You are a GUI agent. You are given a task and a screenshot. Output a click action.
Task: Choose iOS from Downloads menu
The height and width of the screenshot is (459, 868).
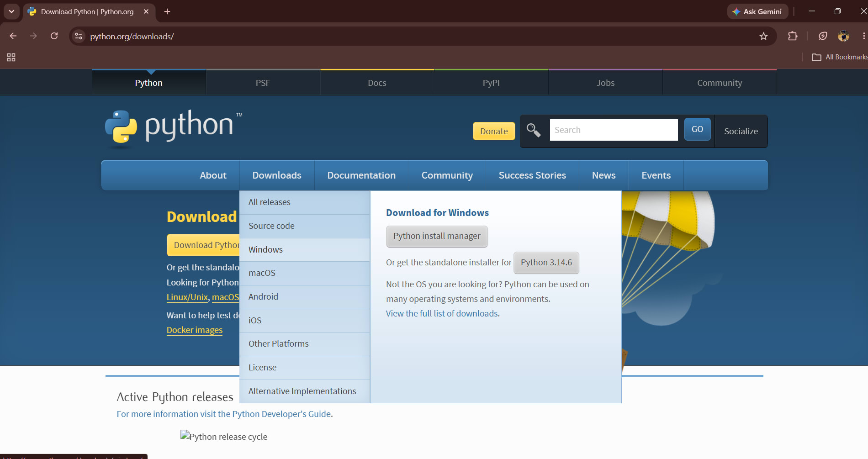click(305, 321)
